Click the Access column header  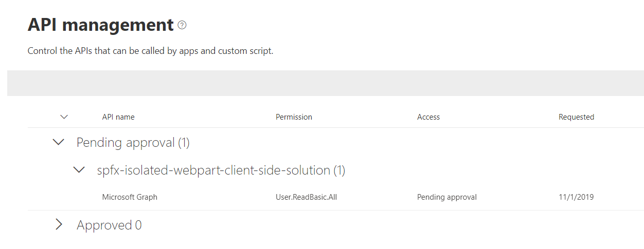coord(428,117)
